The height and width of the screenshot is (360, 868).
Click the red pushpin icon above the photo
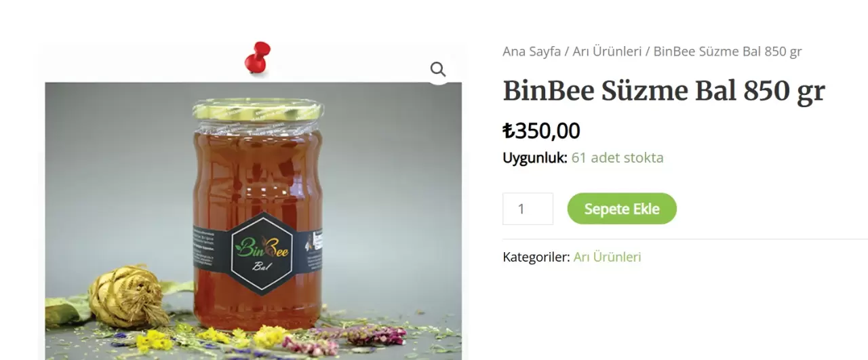(257, 58)
